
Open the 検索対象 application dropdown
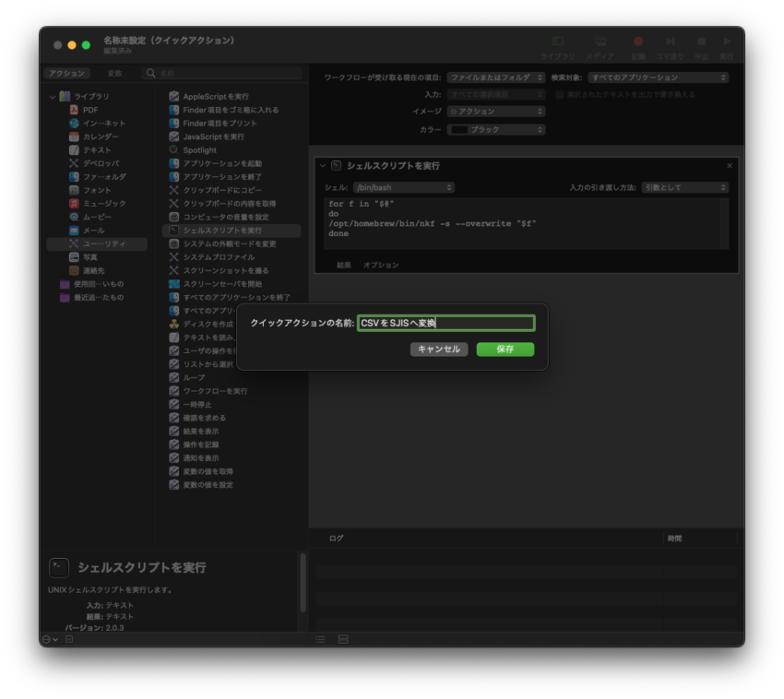[658, 77]
